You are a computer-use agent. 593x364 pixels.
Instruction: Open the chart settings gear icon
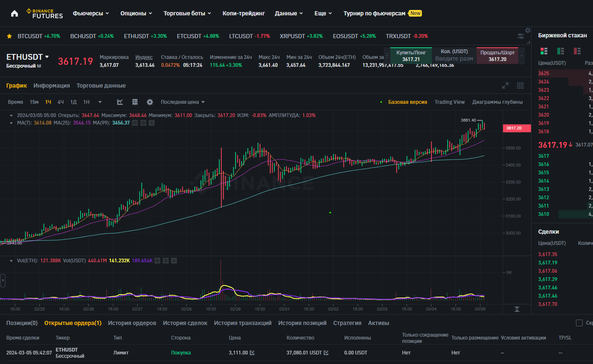(x=150, y=102)
